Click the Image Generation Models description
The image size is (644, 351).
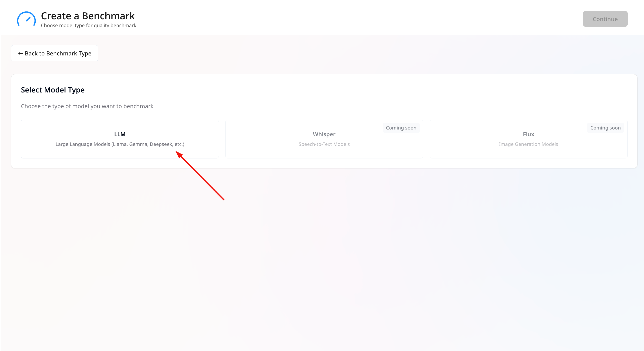click(x=528, y=144)
